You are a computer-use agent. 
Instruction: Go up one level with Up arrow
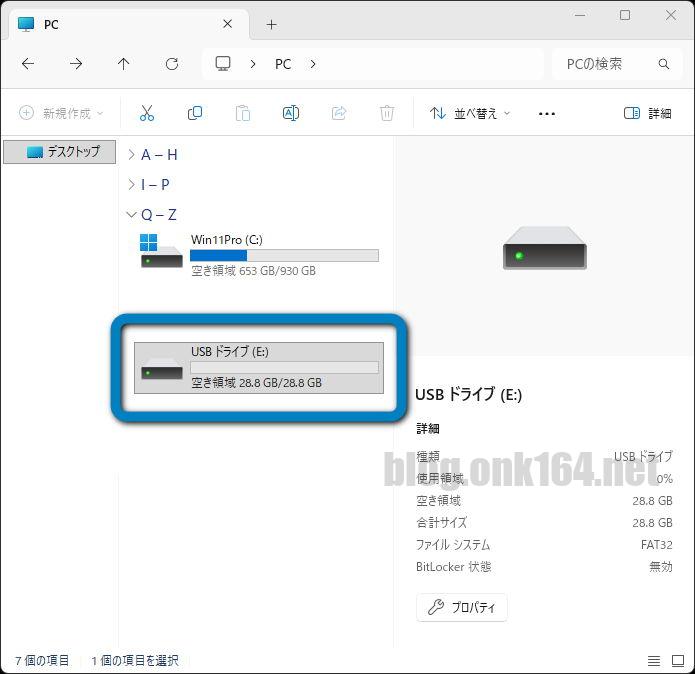pyautogui.click(x=124, y=64)
